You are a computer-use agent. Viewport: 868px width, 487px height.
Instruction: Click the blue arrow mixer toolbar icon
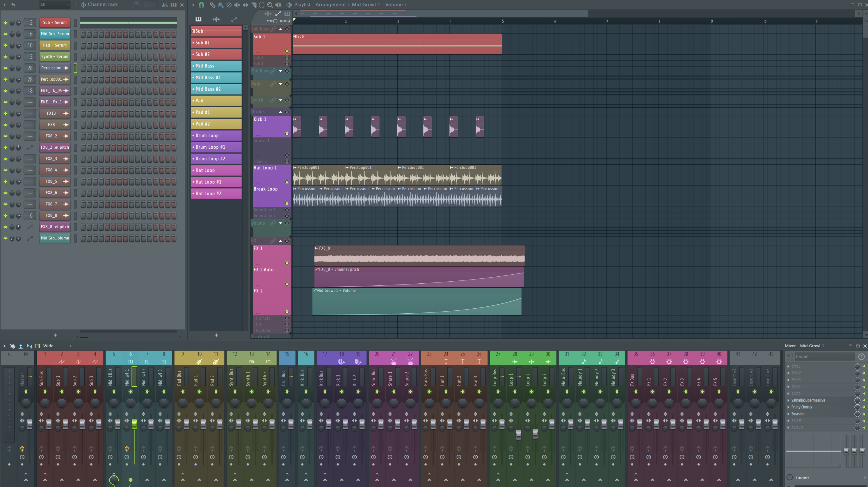point(29,346)
